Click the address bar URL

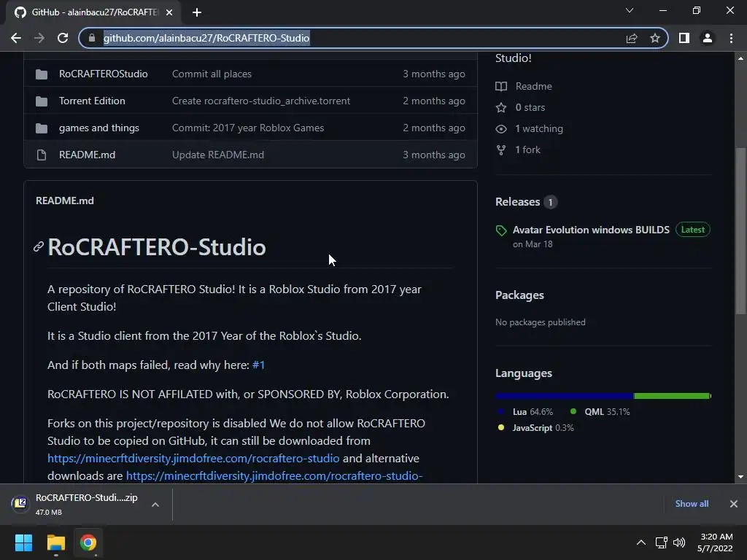tap(206, 38)
